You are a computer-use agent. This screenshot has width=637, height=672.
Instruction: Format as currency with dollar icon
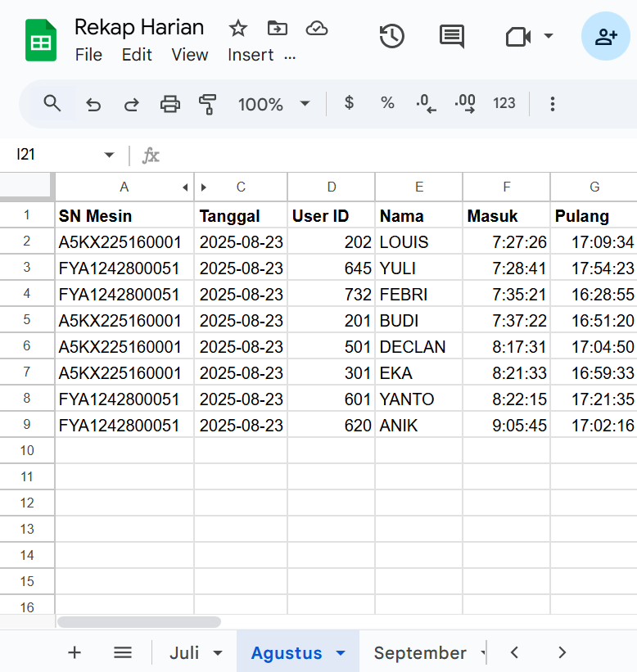pyautogui.click(x=350, y=103)
